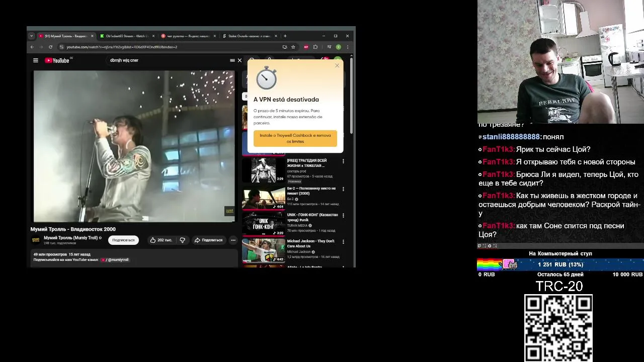Open Мумий Тролль channel avatar

[36, 240]
